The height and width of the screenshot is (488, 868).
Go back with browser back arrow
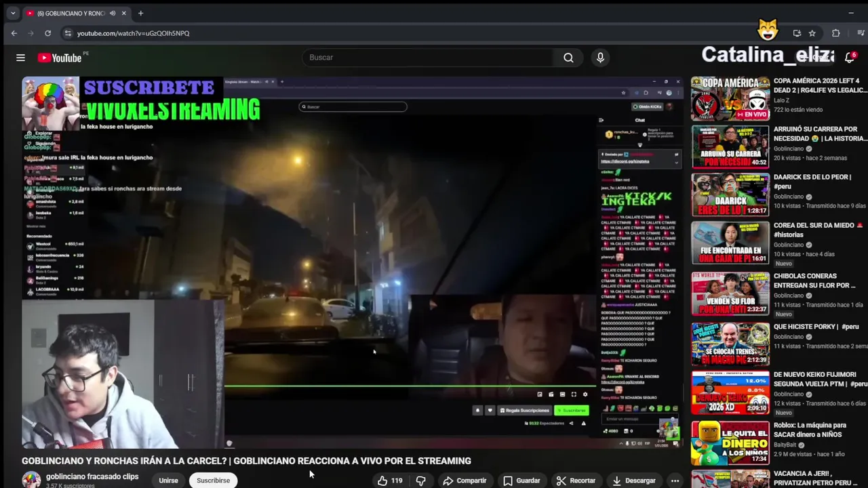click(14, 33)
